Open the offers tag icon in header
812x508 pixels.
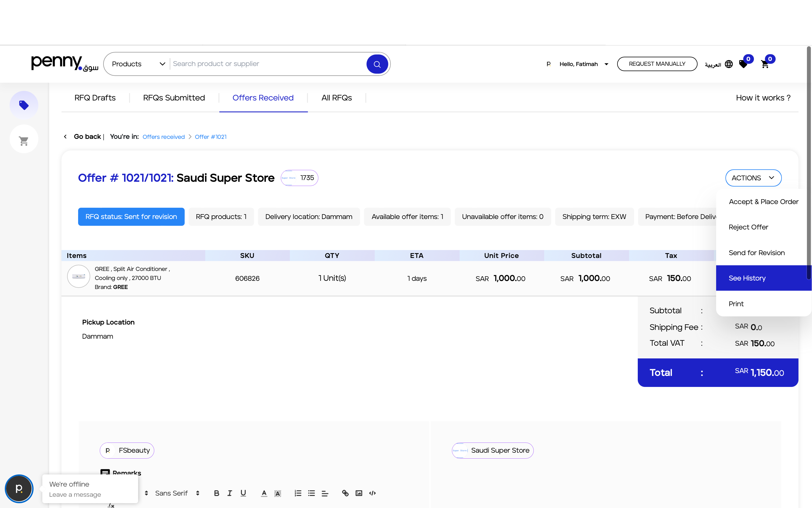pyautogui.click(x=743, y=64)
